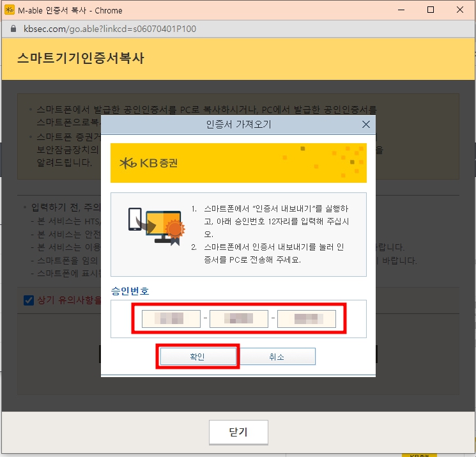The width and height of the screenshot is (476, 457).
Task: Click the phone-to-PC certificate transfer illustration
Action: coord(157,226)
